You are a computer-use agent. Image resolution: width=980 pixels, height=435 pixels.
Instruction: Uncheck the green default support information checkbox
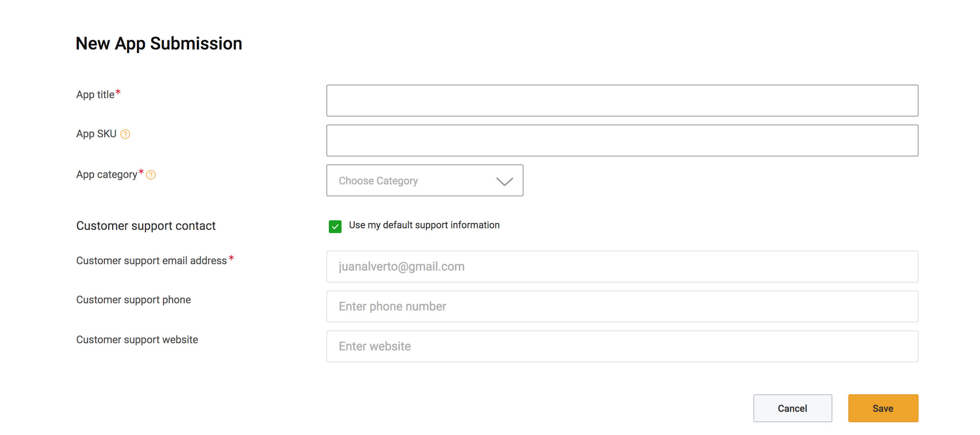335,226
